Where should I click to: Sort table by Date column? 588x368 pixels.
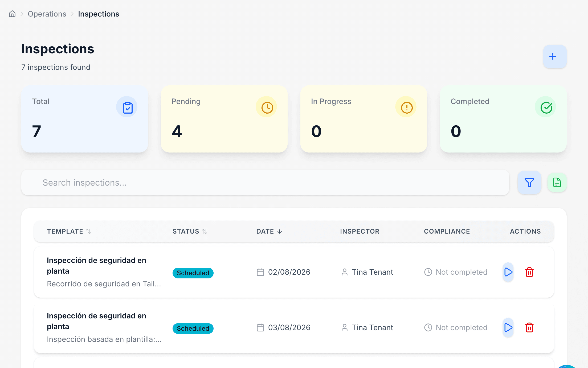click(x=269, y=231)
